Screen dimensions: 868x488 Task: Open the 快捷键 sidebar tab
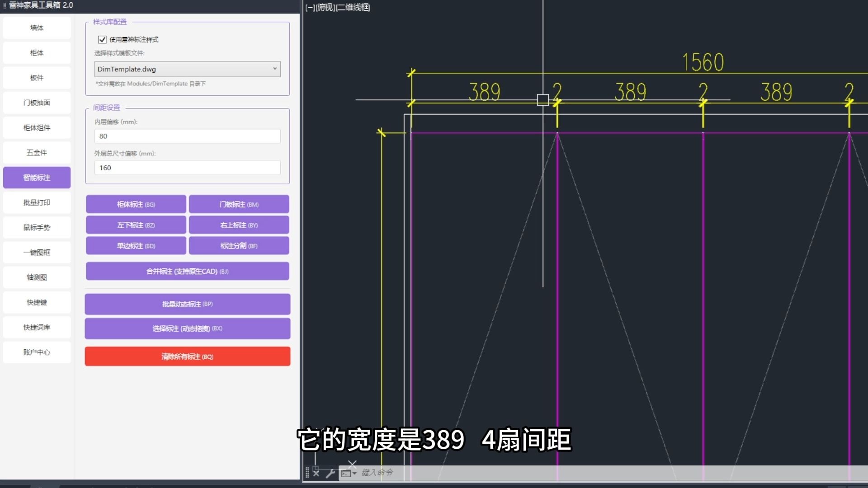(x=37, y=302)
